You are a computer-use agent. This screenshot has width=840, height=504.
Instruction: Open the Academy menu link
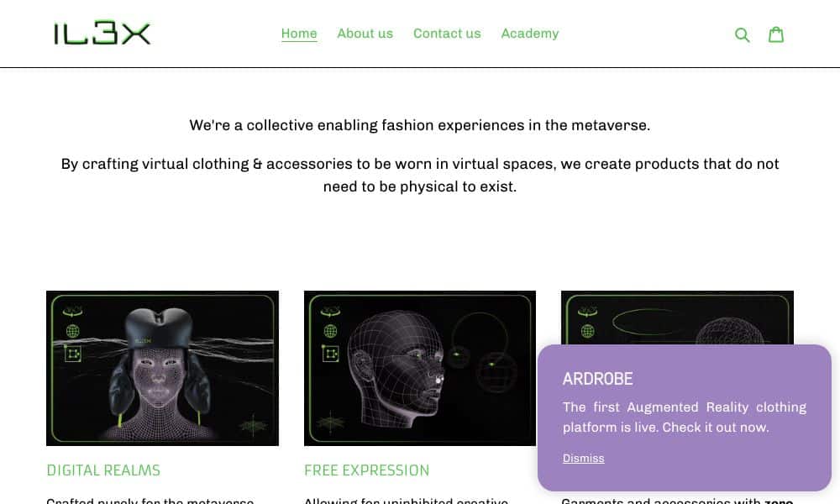tap(530, 34)
